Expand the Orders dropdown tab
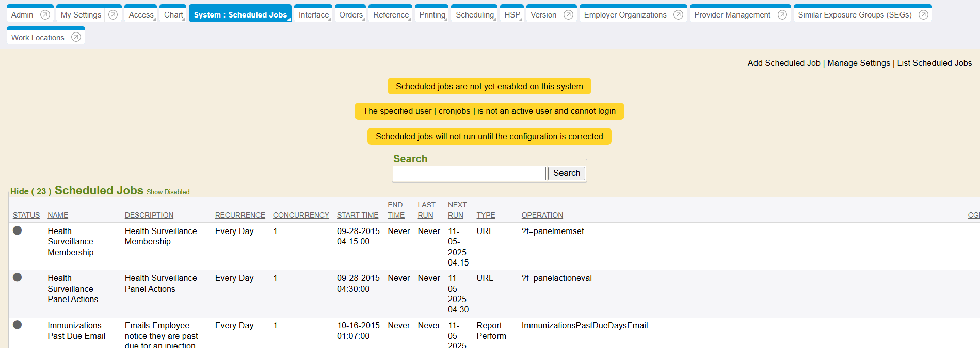This screenshot has height=348, width=980. (x=351, y=15)
